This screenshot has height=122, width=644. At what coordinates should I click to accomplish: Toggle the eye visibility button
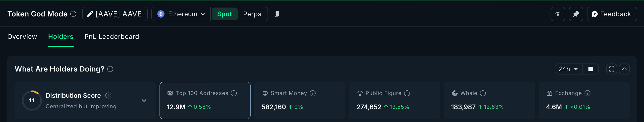click(558, 14)
